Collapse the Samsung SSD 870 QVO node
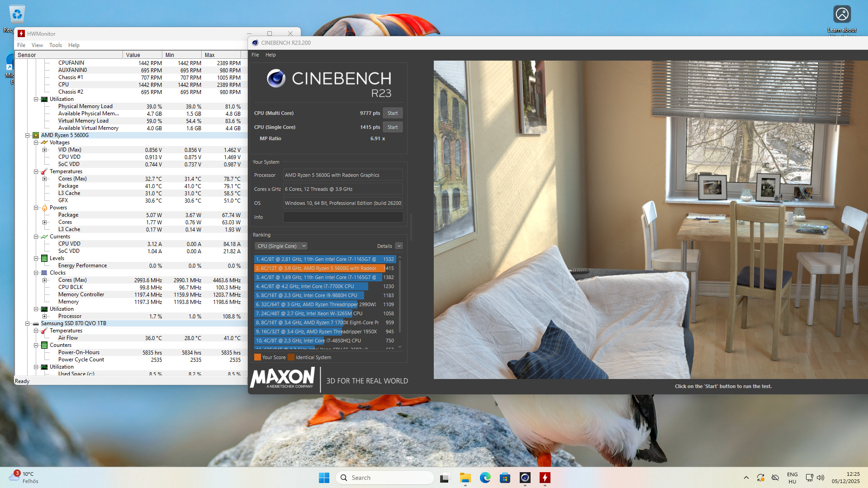The height and width of the screenshot is (488, 868). click(28, 323)
